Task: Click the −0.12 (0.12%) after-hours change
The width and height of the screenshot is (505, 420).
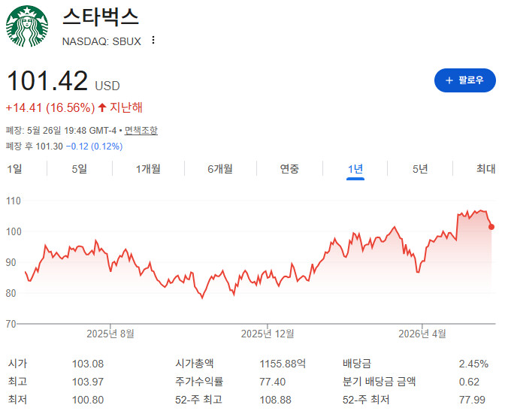Action: pyautogui.click(x=94, y=147)
